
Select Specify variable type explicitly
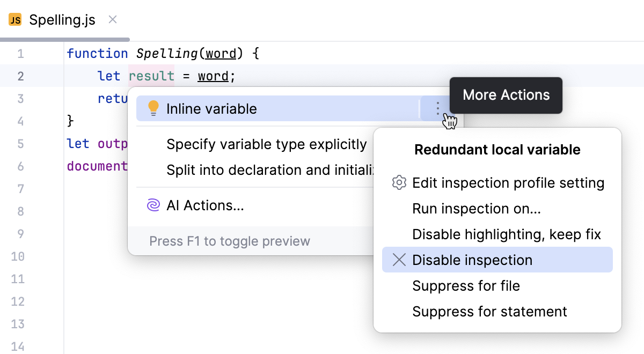(x=266, y=144)
